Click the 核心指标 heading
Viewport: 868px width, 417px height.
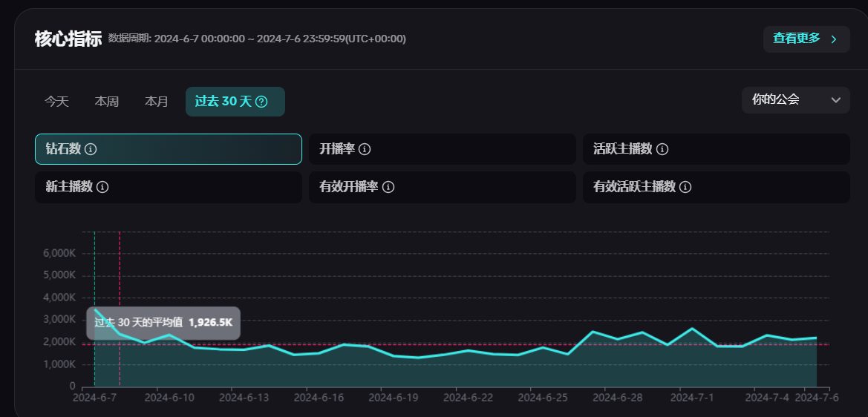pos(68,39)
